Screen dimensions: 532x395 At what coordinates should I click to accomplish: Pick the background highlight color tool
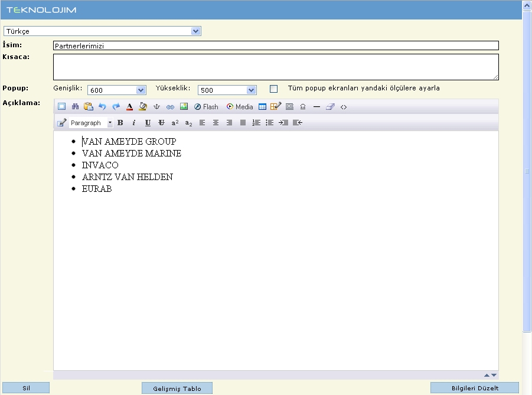[x=143, y=106]
